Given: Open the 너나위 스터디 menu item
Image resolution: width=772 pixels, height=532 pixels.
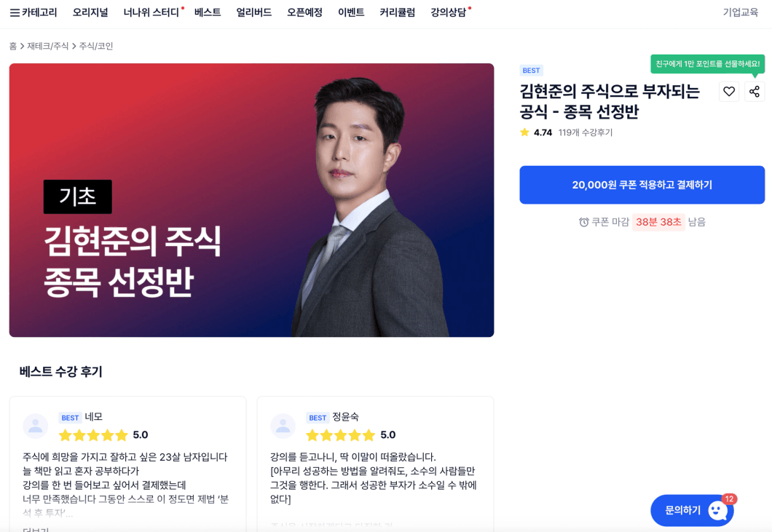Looking at the screenshot, I should [151, 12].
